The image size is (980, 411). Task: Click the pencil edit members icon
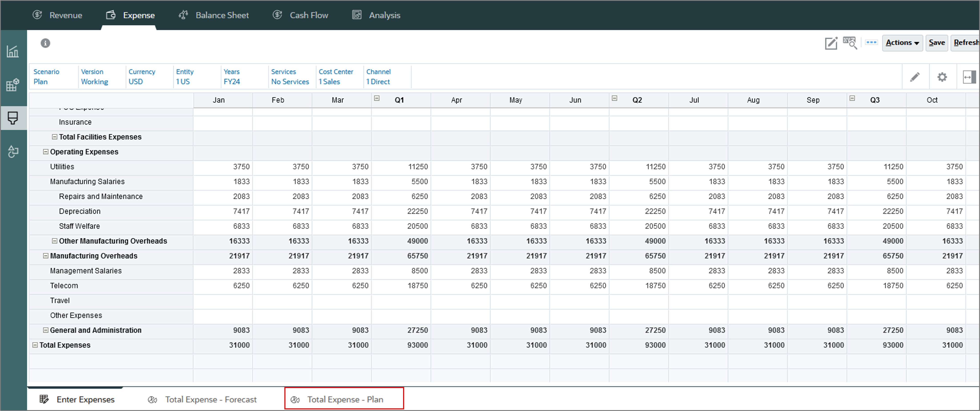tap(915, 77)
